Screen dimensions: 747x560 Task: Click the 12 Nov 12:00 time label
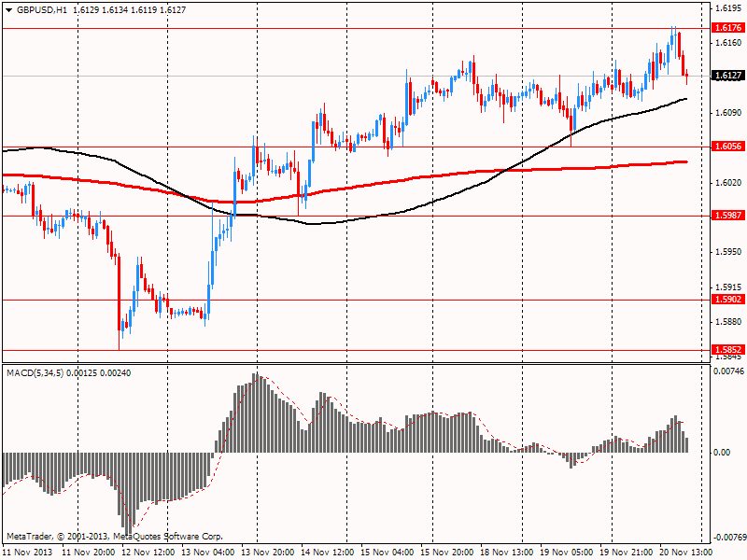tap(148, 553)
